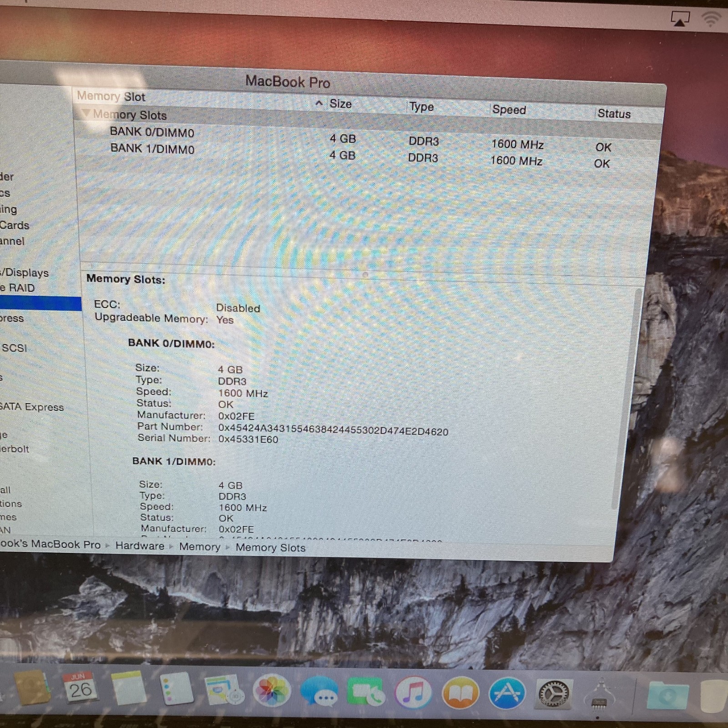Select Parallel SCSI in sidebar

[x=14, y=348]
